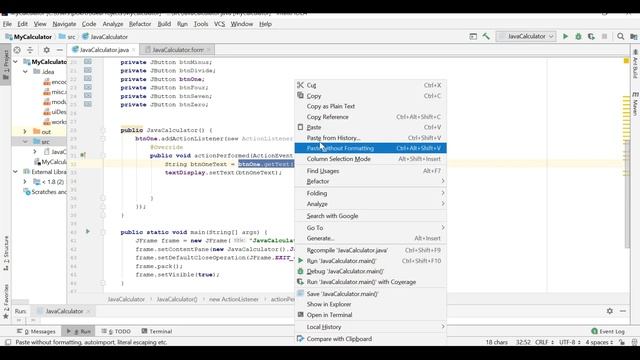Toggle the 0: Messages tool window button
640x360 pixels.
coord(36,331)
